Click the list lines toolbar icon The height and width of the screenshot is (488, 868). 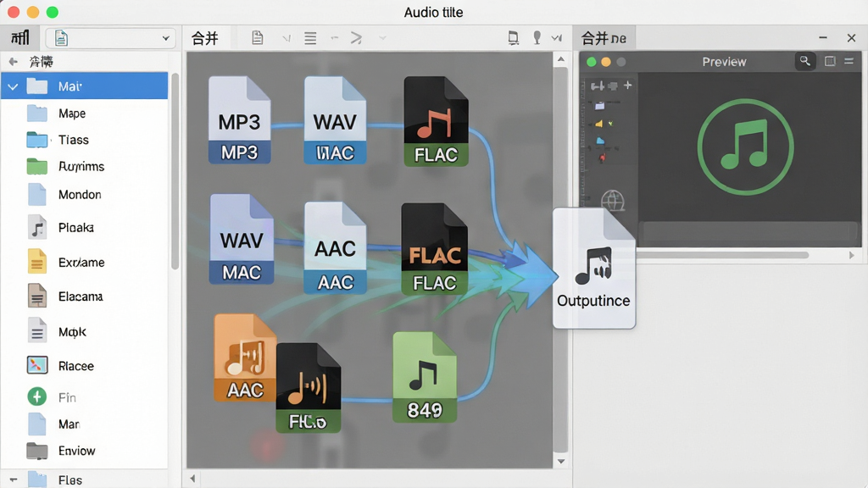pos(310,38)
